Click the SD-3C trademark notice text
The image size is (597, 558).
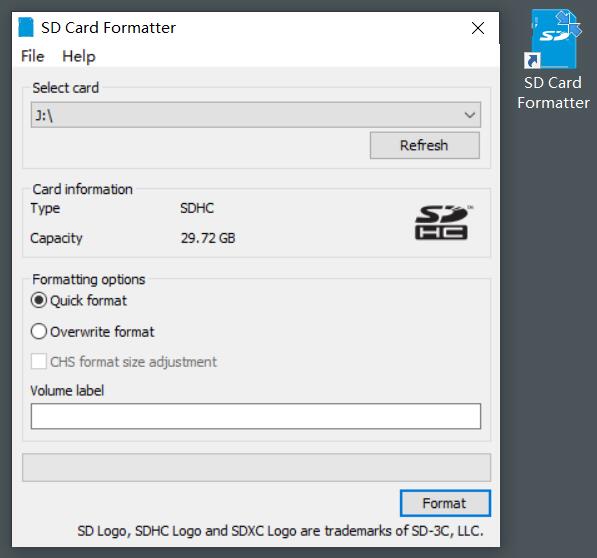point(281,531)
